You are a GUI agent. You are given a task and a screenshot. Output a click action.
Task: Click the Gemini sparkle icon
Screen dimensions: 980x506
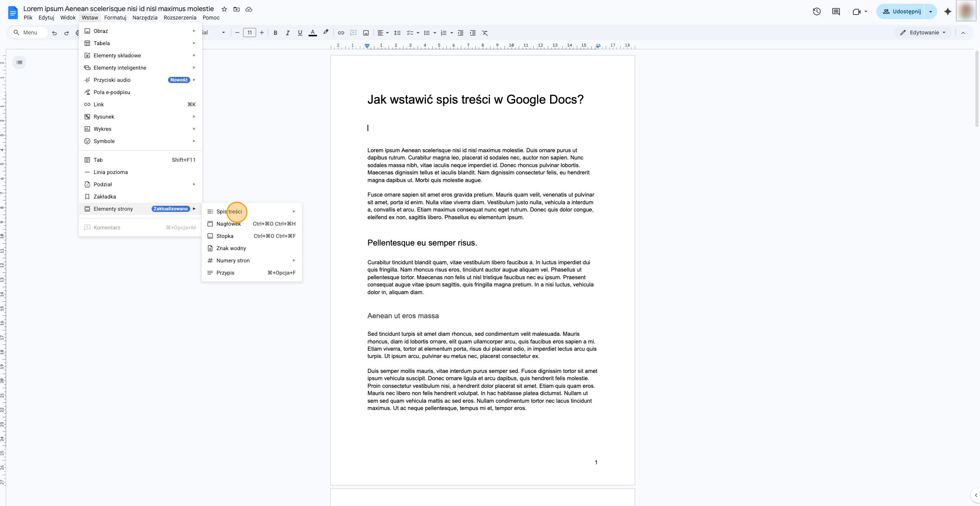click(947, 11)
